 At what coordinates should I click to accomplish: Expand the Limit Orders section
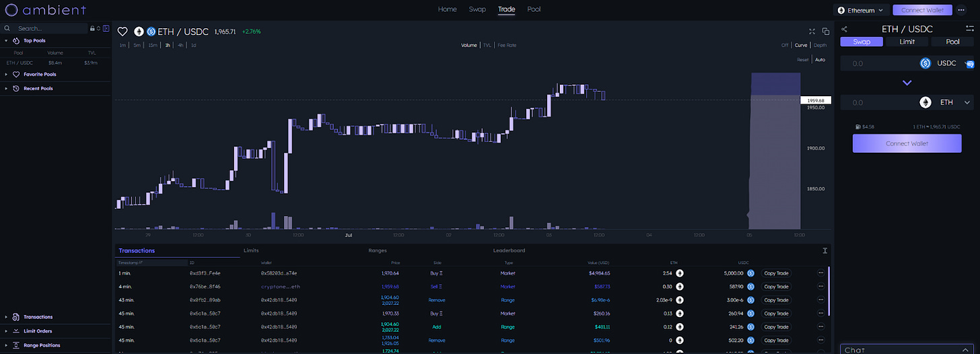[38, 331]
